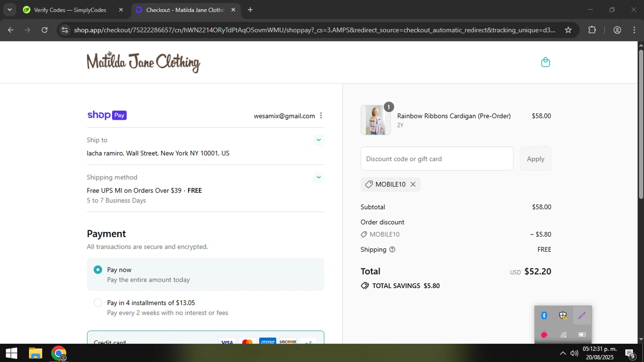Click the pink app tray icon
This screenshot has height=362, width=644.
pos(544,335)
